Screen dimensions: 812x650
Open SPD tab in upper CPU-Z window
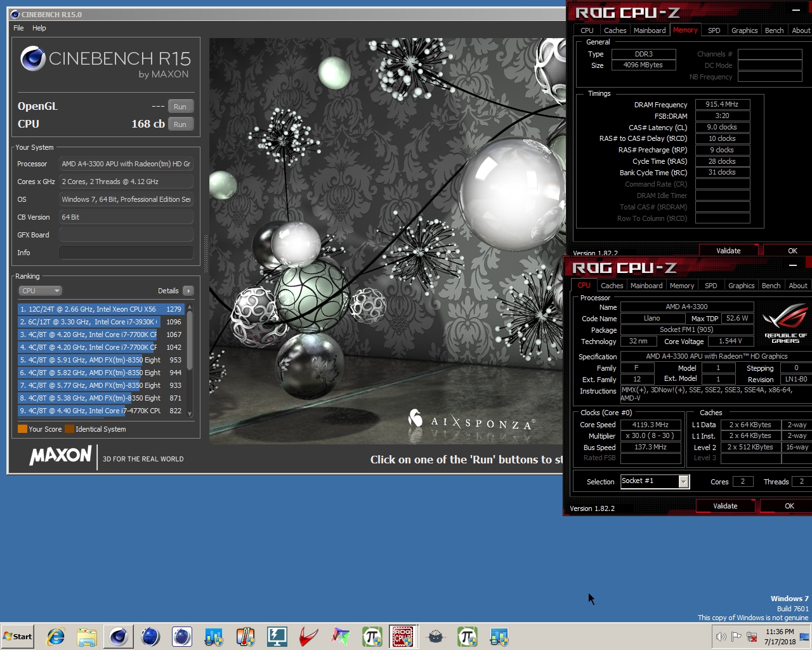pyautogui.click(x=714, y=30)
